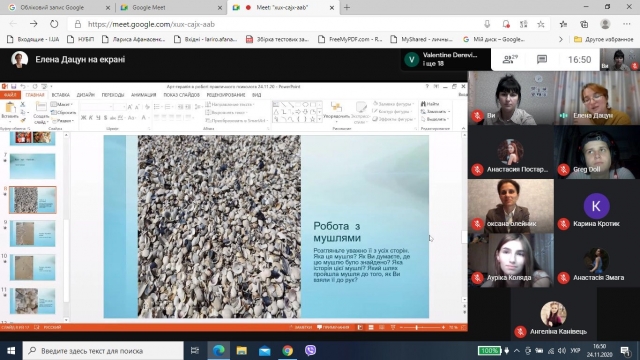Screen dimensions: 640x360
Task: Open FreeMyPDF.com bookmark
Action: [x=350, y=40]
